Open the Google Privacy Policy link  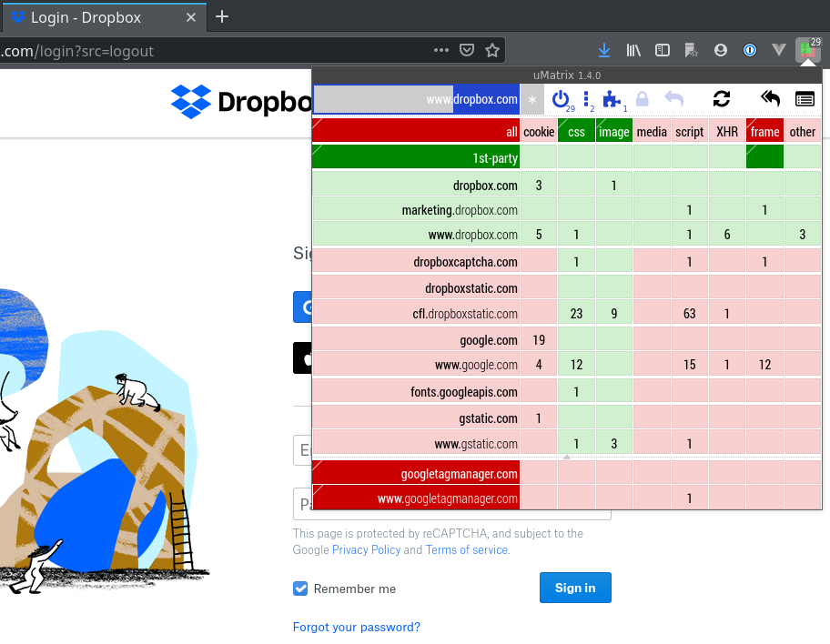(x=366, y=549)
